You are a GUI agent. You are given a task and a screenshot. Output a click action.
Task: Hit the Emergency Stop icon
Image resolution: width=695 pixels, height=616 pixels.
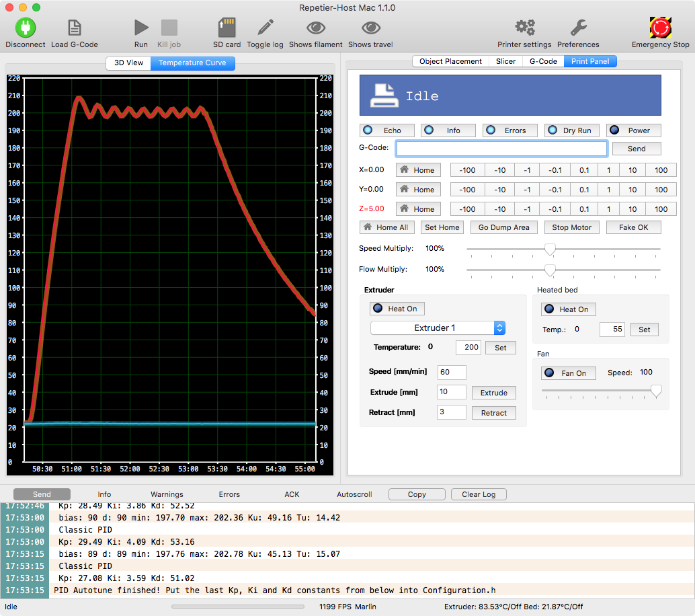pyautogui.click(x=660, y=28)
